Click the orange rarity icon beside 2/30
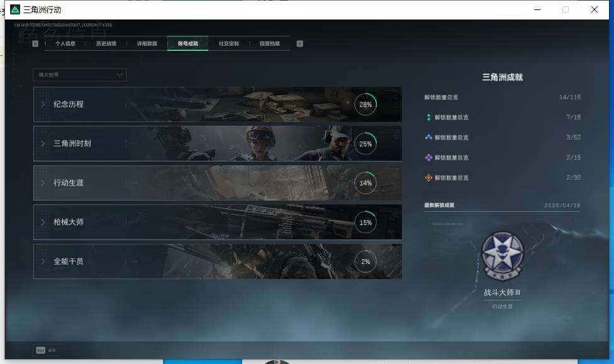The height and width of the screenshot is (364, 614). [428, 178]
